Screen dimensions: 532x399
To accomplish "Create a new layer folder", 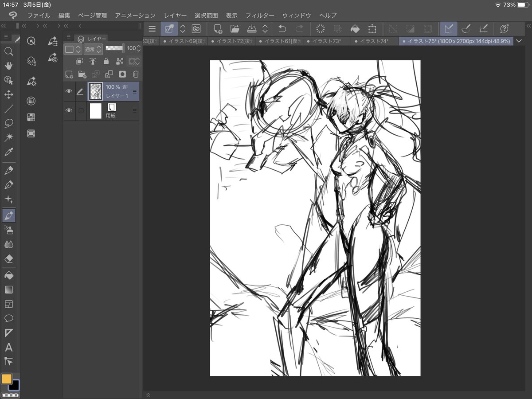I will [82, 74].
